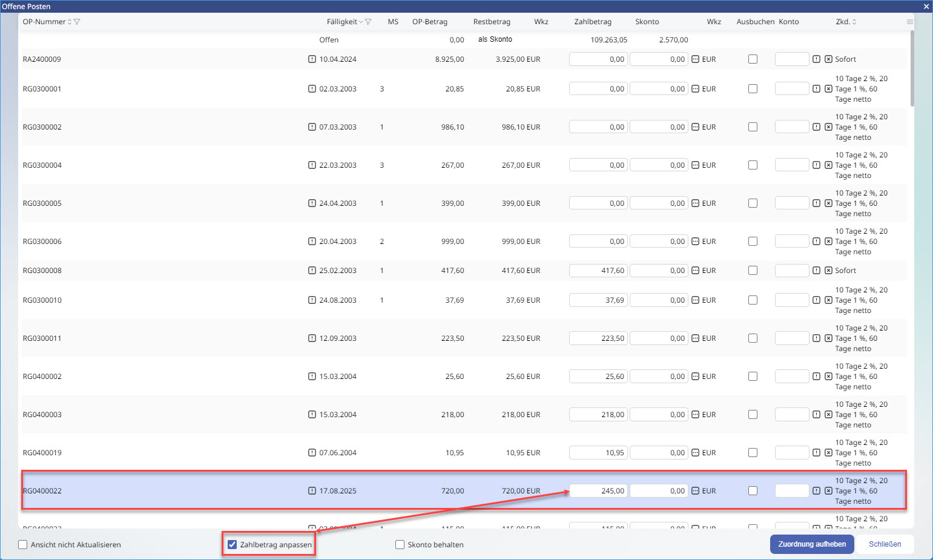Click the exclamation icon after Konto in RG0300008
Viewport: 933px width, 560px height.
(816, 271)
